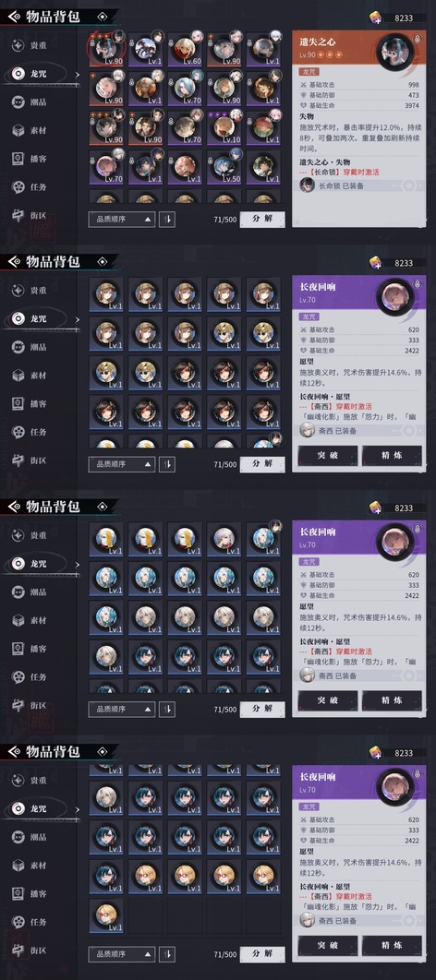
Task: Toggle the lock icon on 遗失之心 header
Action: pos(418,40)
